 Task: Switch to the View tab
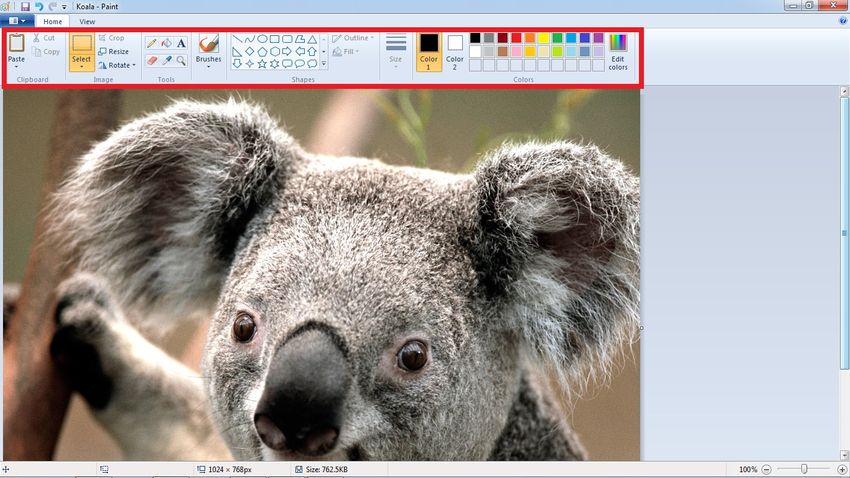(x=87, y=20)
